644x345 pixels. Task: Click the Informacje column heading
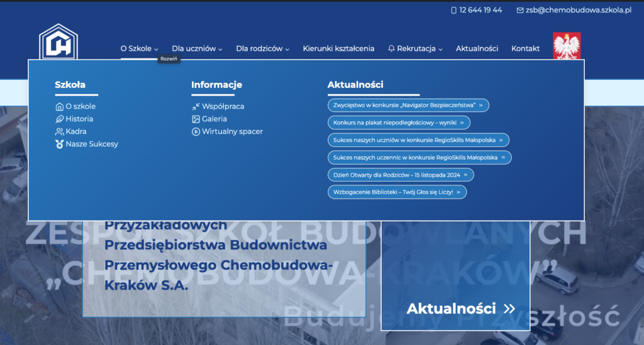coord(216,85)
